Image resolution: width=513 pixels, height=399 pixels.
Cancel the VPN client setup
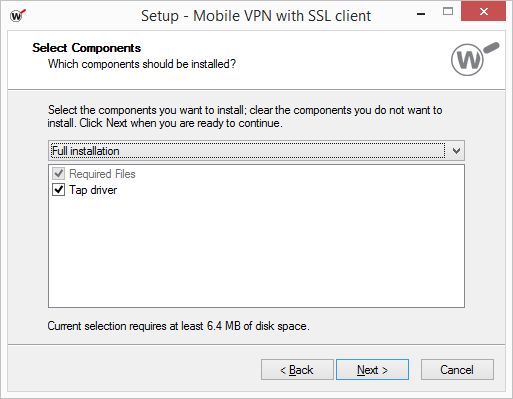457,370
